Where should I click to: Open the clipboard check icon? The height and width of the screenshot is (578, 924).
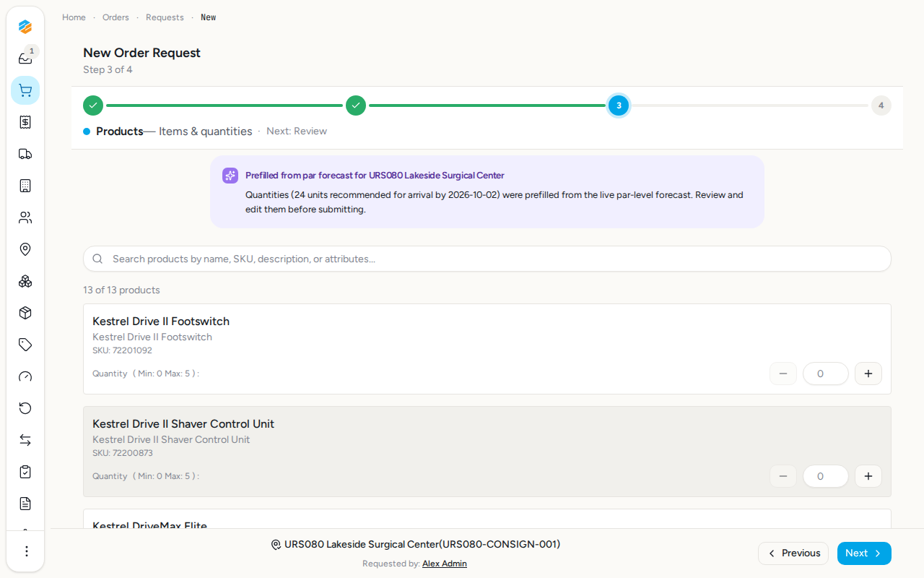click(25, 472)
